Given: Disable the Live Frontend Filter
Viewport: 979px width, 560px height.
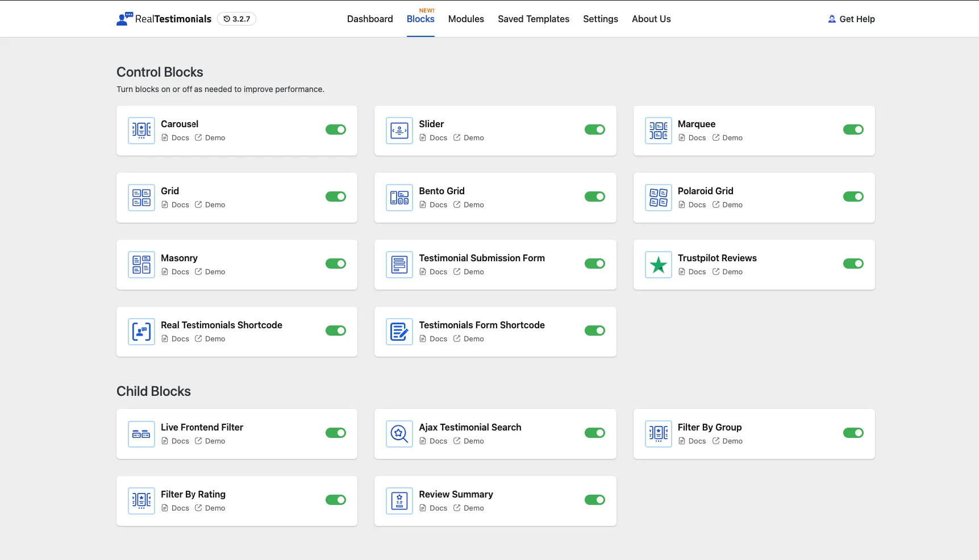Looking at the screenshot, I should [x=336, y=433].
